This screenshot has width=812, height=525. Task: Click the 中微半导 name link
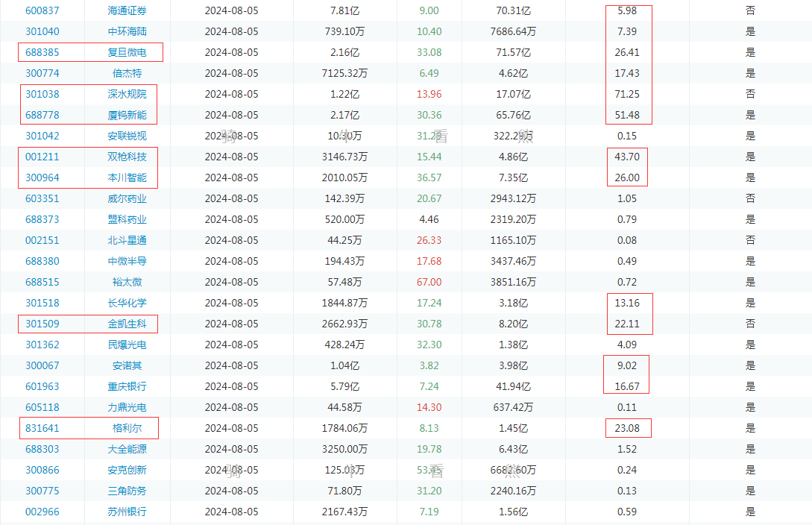tap(127, 262)
